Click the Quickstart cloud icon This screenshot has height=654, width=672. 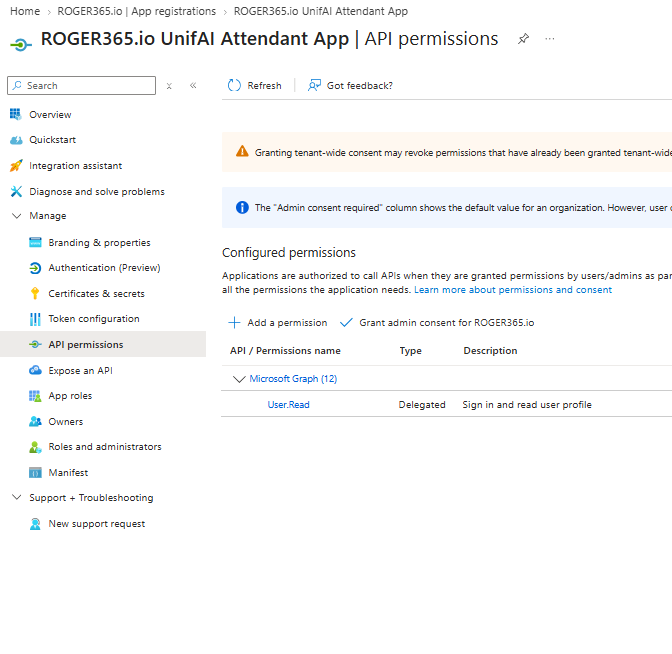[x=16, y=140]
